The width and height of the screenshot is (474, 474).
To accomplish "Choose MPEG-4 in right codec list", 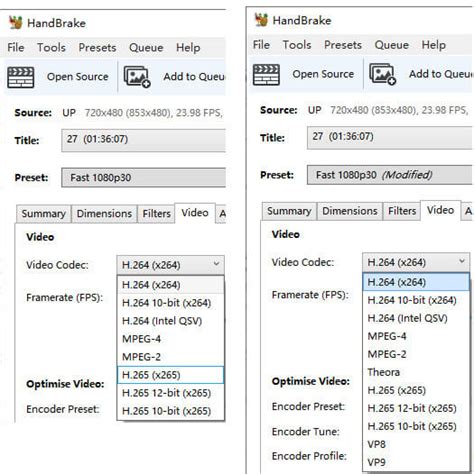I will [x=416, y=336].
